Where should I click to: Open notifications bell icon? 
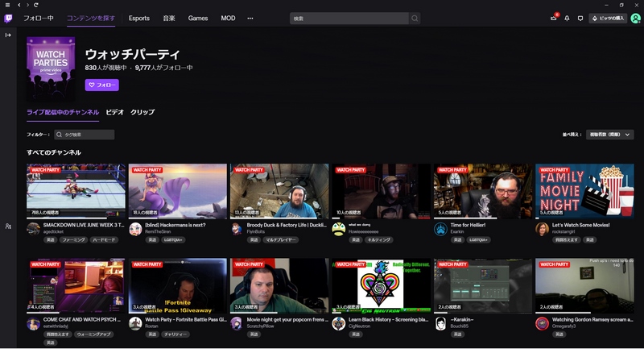coord(567,19)
